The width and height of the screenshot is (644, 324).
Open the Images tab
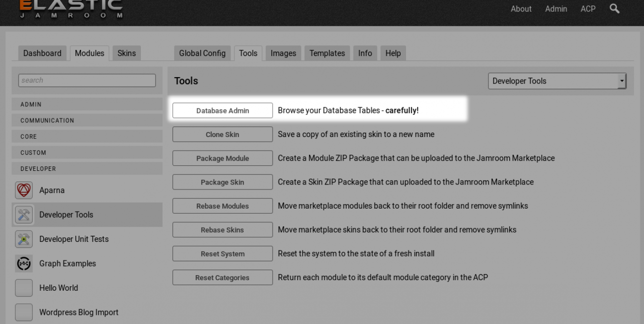click(283, 53)
